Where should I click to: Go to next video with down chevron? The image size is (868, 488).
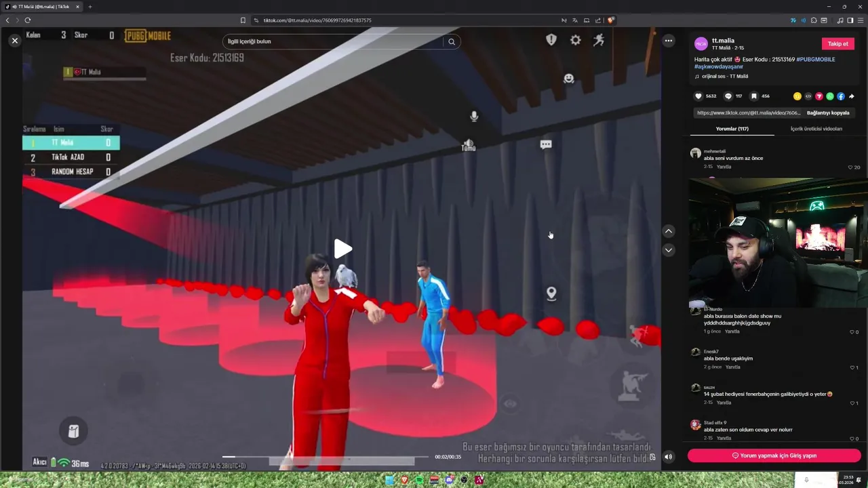coord(669,250)
